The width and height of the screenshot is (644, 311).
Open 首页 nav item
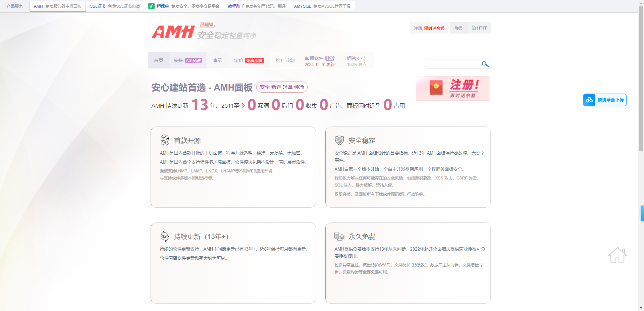pos(158,60)
